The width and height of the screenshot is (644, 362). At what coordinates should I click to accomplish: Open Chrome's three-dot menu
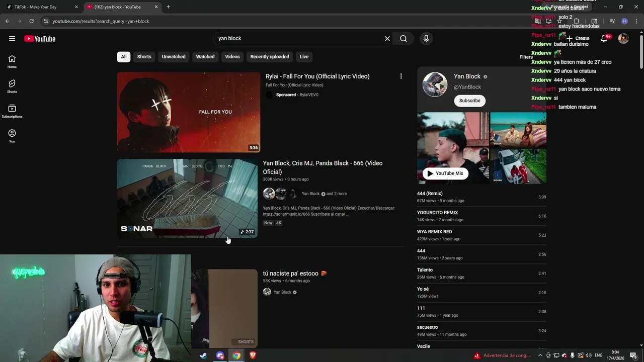pyautogui.click(x=636, y=21)
